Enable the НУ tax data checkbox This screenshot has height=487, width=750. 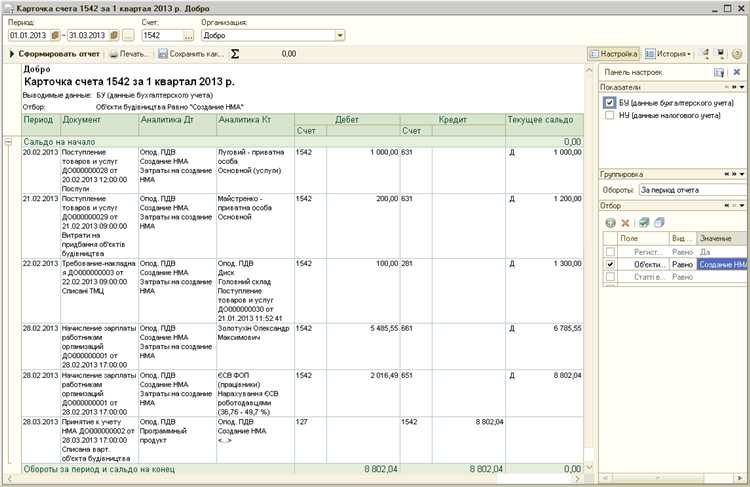(x=610, y=116)
